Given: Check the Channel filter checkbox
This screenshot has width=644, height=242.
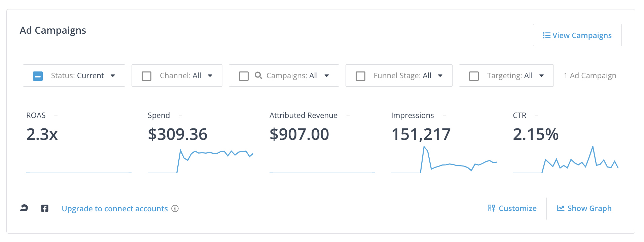Looking at the screenshot, I should 146,76.
